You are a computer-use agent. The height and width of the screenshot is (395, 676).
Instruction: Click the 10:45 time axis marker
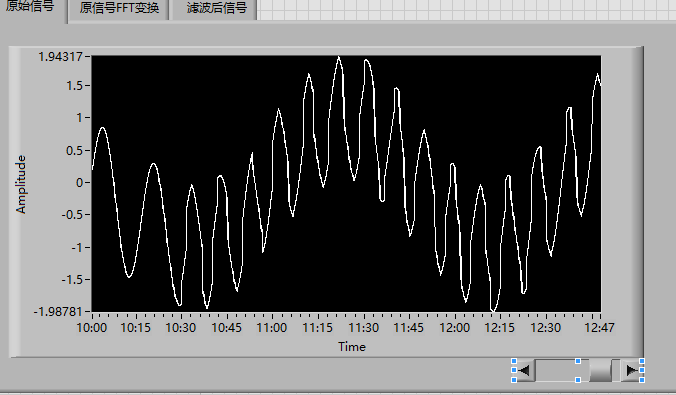coord(226,328)
